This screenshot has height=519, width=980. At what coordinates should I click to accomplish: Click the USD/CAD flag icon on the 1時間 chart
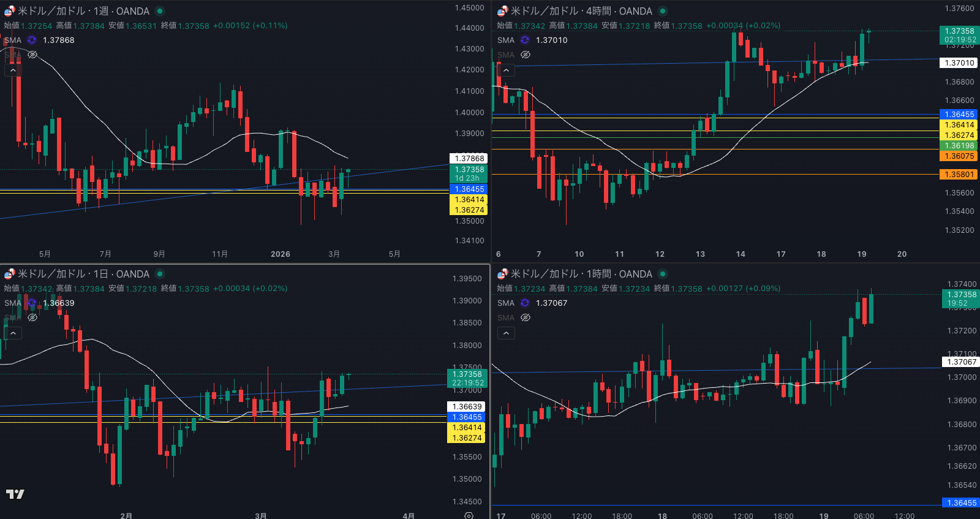point(502,274)
